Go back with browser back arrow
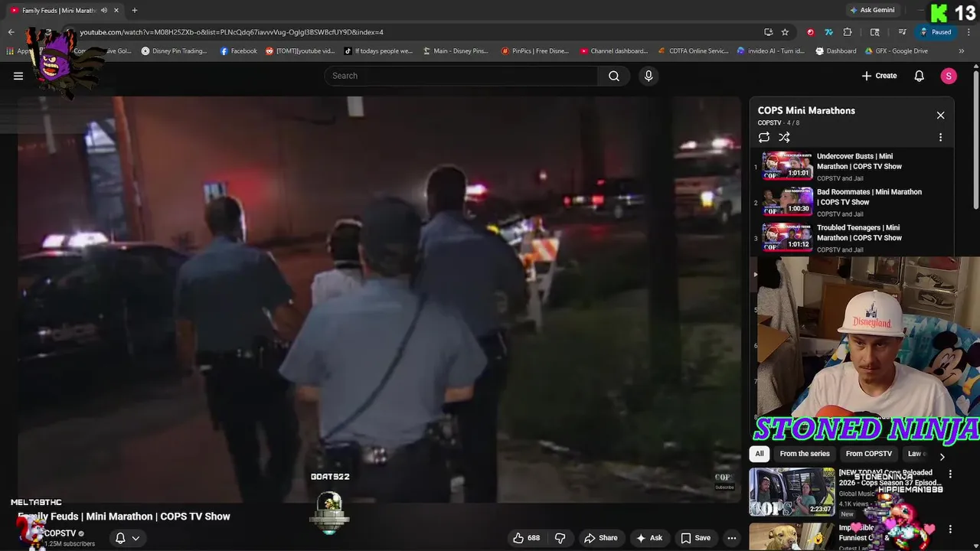 11,32
